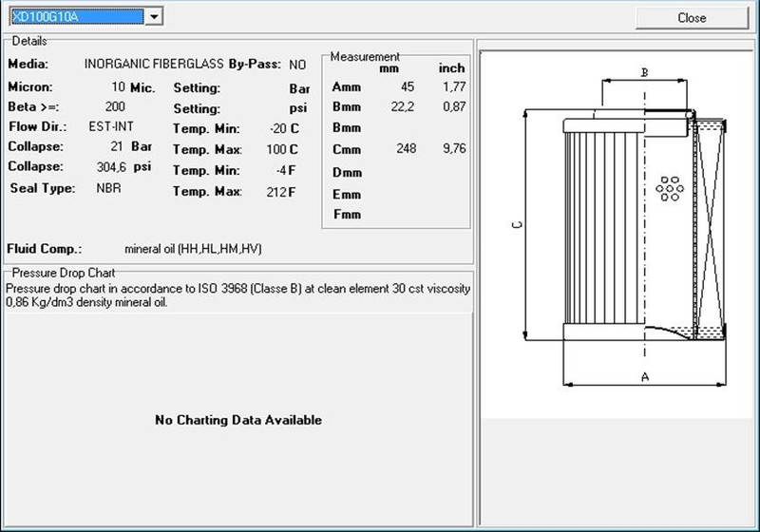Select the NBR seal type value
This screenshot has width=760, height=532.
coord(109,188)
